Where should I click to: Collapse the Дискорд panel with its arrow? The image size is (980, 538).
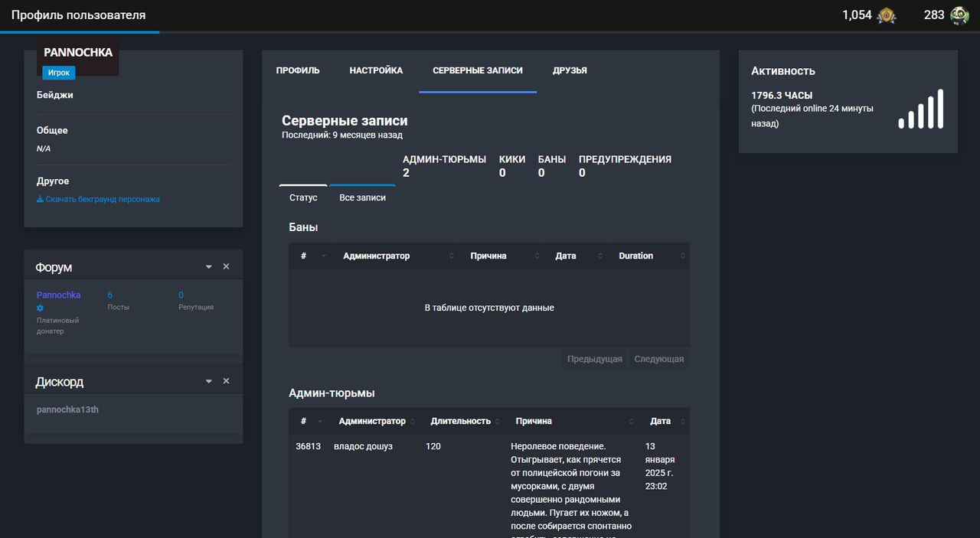tap(209, 381)
